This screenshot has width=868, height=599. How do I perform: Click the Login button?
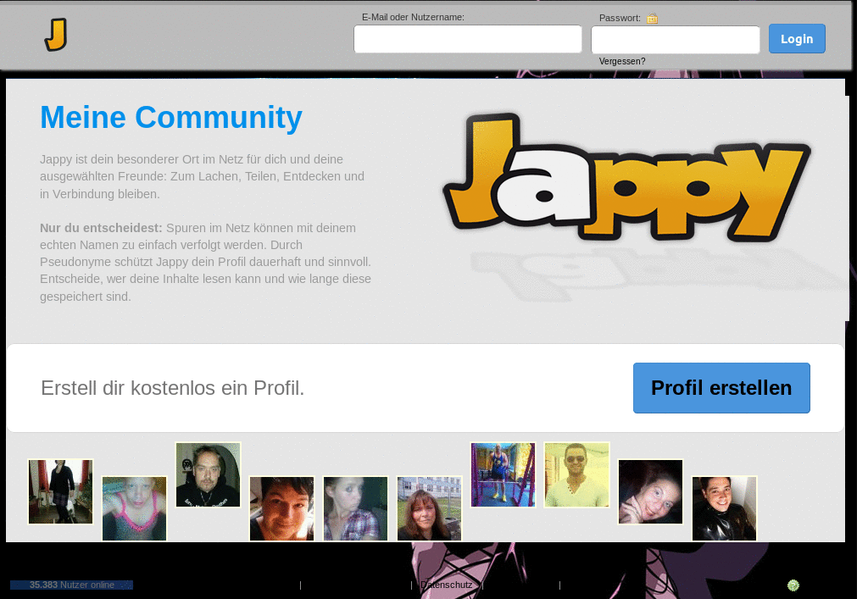(797, 39)
